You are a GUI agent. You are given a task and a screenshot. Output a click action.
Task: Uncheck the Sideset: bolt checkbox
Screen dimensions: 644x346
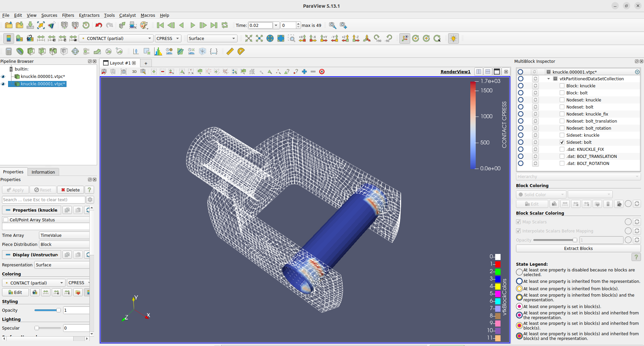pos(562,142)
